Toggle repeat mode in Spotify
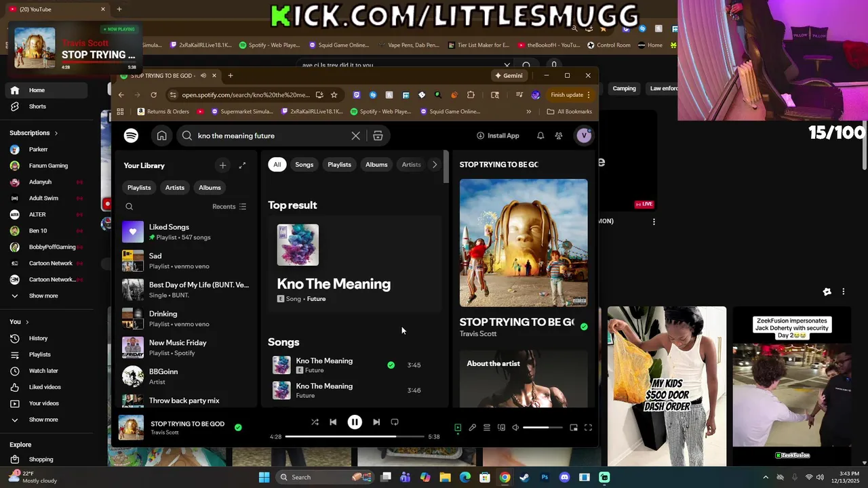The image size is (868, 488). point(395,422)
